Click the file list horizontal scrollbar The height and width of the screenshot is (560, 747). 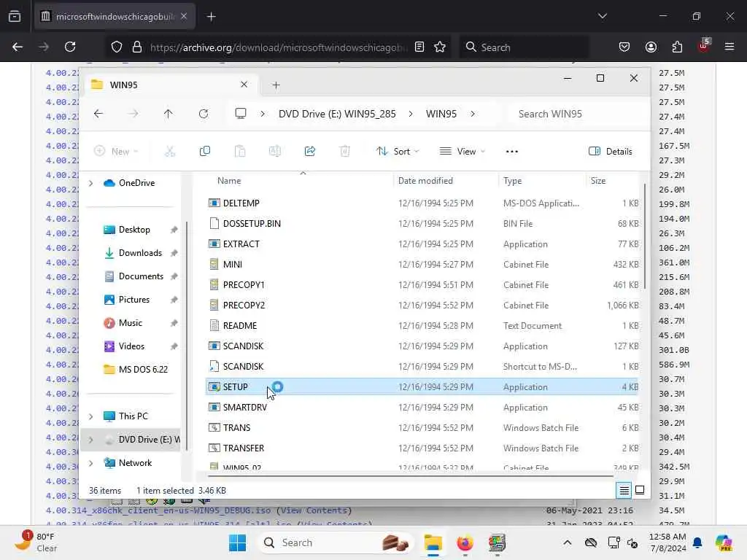click(411, 475)
